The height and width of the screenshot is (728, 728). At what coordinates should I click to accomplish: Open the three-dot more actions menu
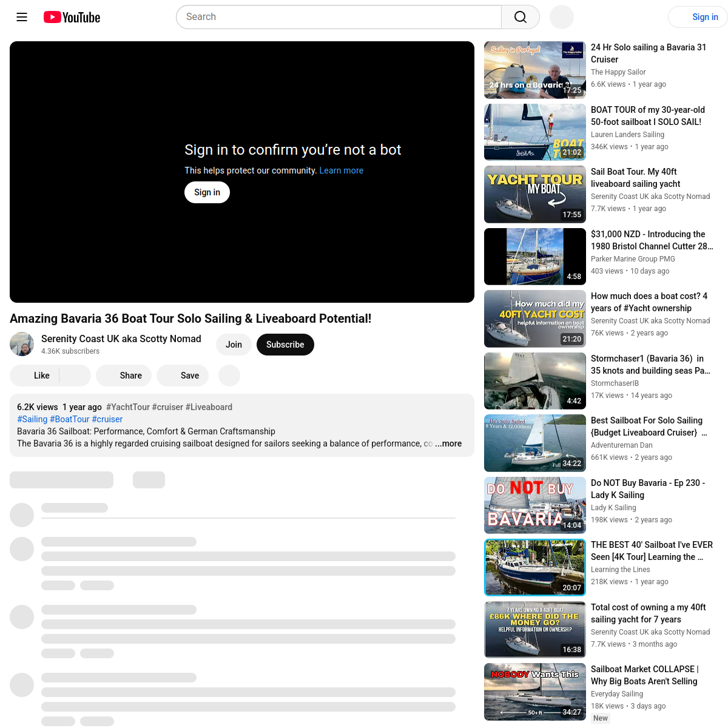229,376
